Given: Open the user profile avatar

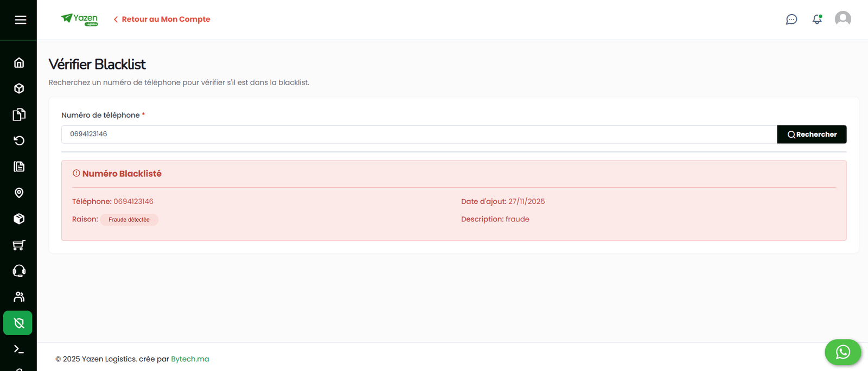Looking at the screenshot, I should tap(843, 19).
